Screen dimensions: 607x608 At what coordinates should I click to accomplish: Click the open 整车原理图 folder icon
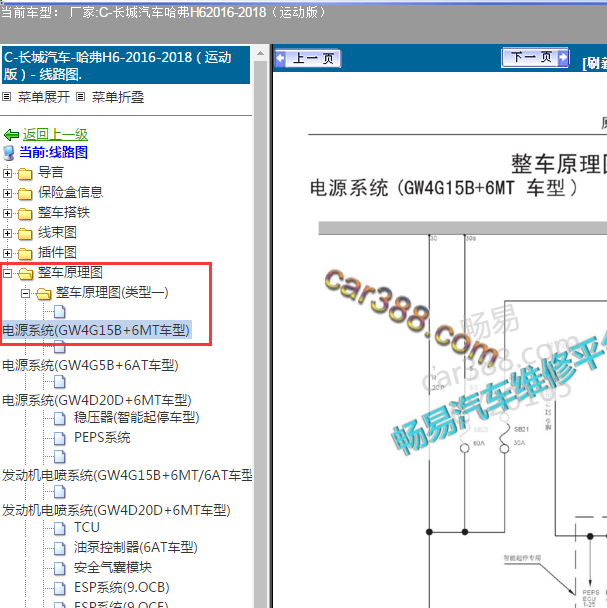tap(26, 274)
